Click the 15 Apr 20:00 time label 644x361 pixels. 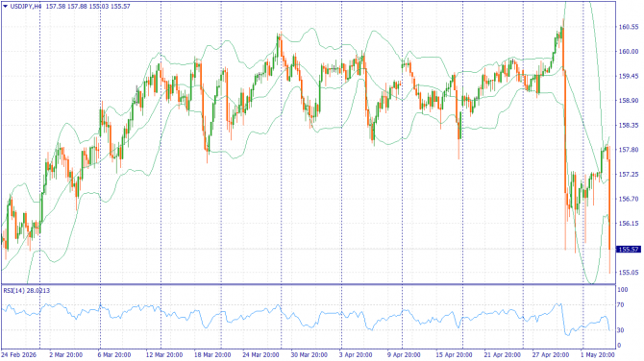pos(454,354)
